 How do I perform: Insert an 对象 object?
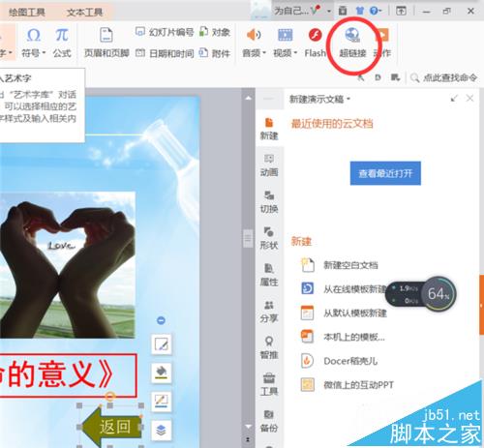[x=215, y=32]
